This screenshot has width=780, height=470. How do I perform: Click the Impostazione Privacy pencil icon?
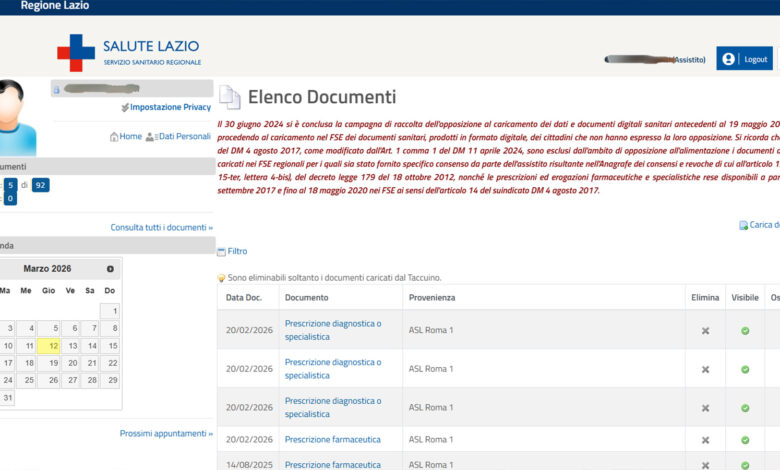[125, 107]
